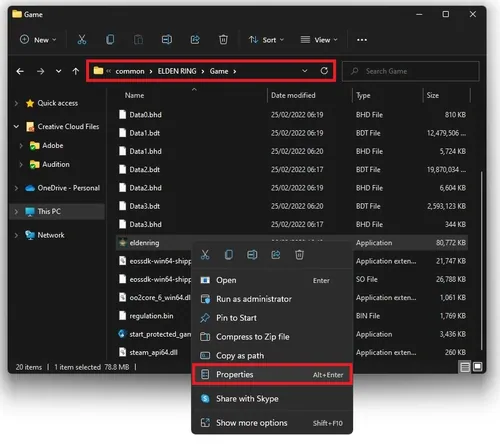Expand the Quick access tree node

click(x=16, y=103)
